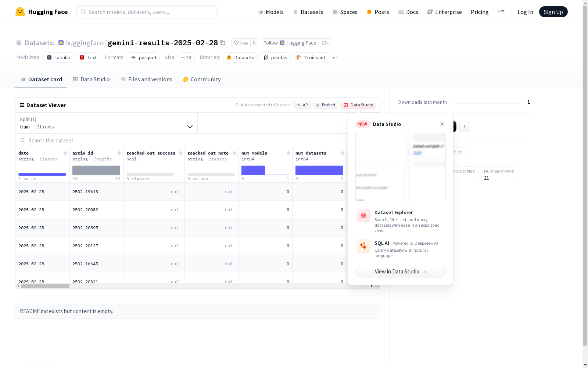
Task: Click the arxiv_id cell 2502.19613
Action: pyautogui.click(x=85, y=192)
